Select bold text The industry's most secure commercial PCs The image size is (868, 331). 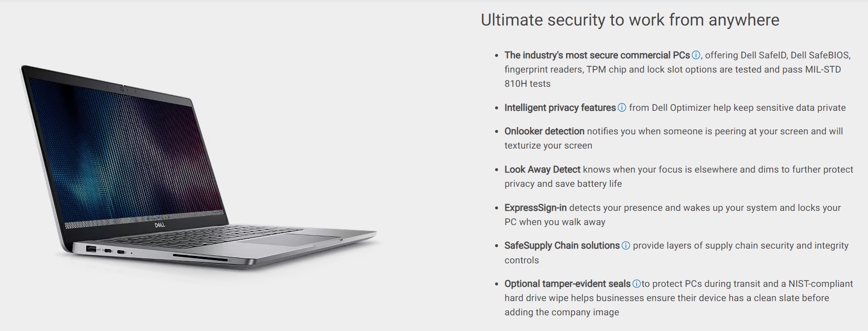(597, 55)
